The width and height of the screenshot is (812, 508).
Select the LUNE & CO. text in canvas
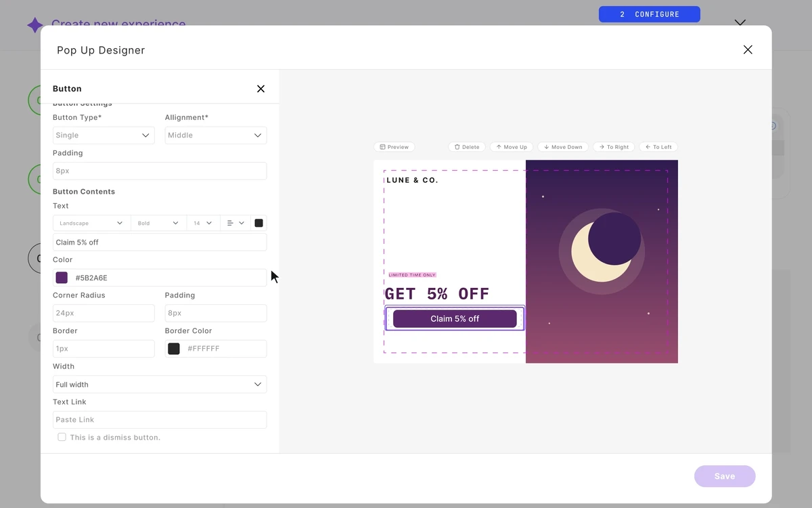click(412, 180)
